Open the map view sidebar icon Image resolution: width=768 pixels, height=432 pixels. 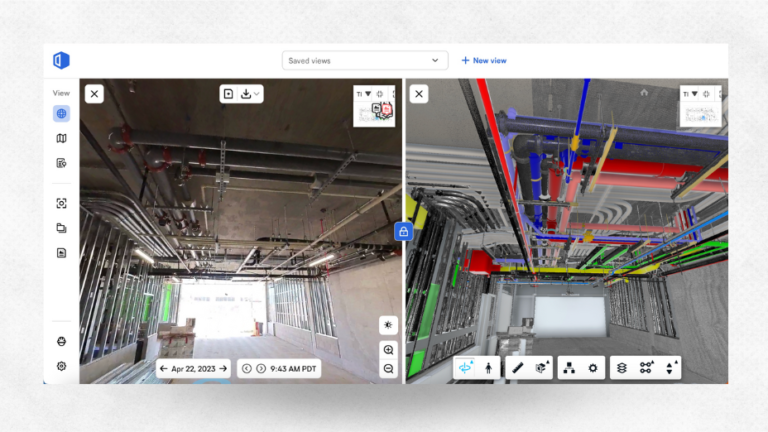[x=61, y=139]
